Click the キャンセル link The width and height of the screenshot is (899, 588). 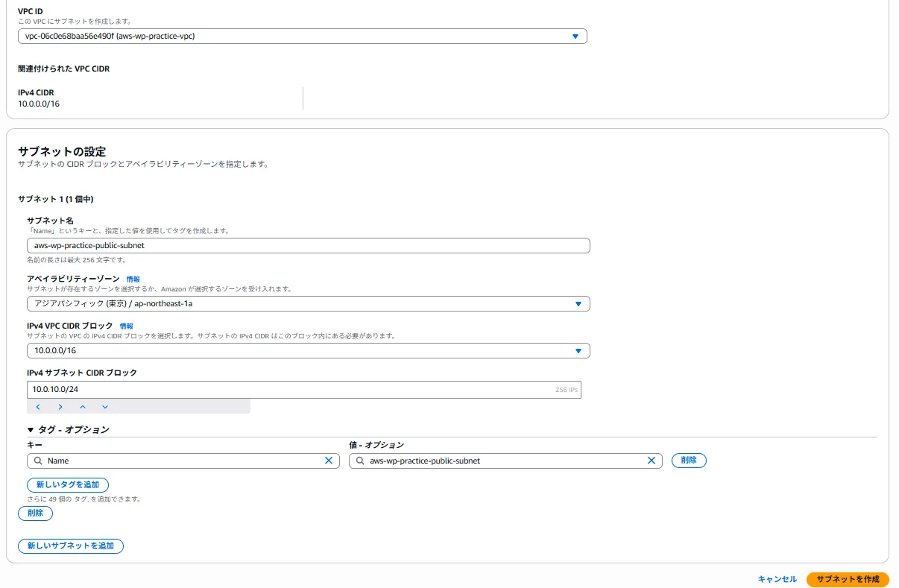tap(777, 579)
